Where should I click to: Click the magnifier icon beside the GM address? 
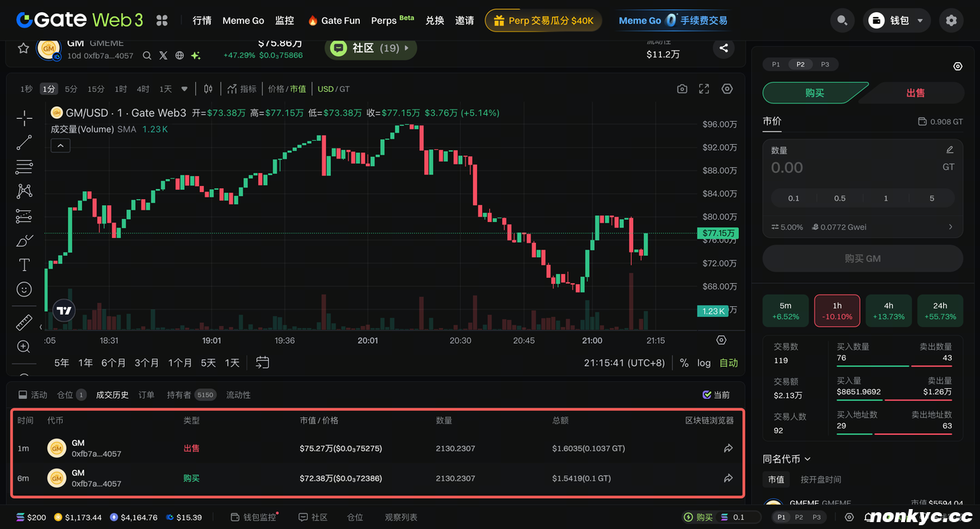[147, 55]
